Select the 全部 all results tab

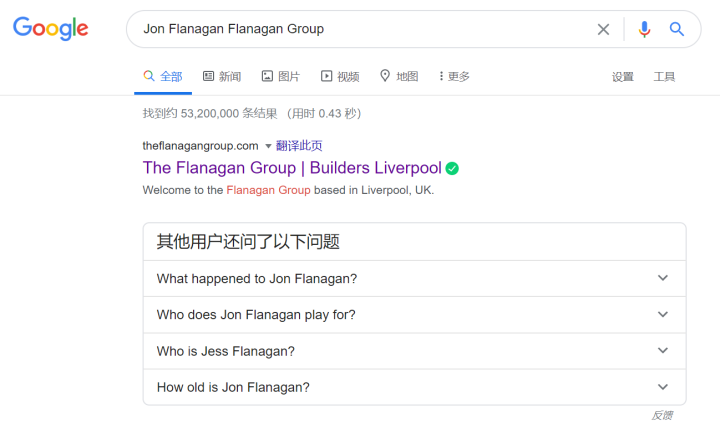click(x=163, y=76)
